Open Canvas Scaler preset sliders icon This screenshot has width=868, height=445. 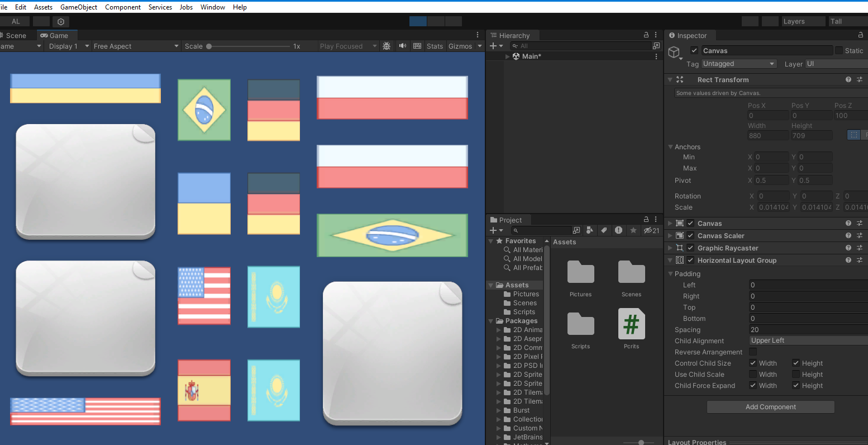(860, 235)
